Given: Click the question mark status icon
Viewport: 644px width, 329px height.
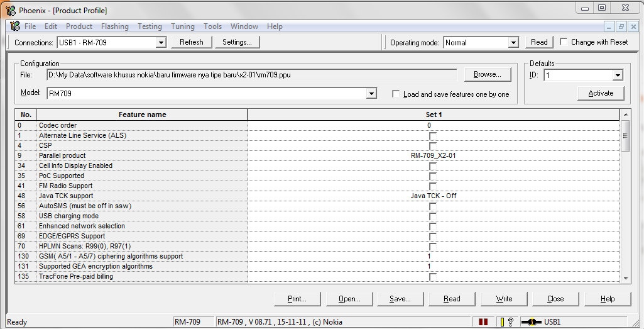Looking at the screenshot, I should point(511,322).
